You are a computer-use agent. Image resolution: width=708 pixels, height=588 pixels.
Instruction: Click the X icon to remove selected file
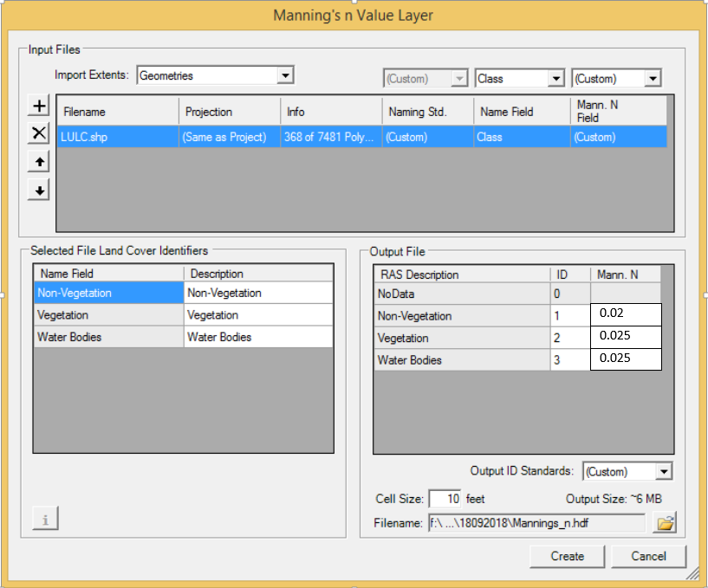tap(38, 133)
